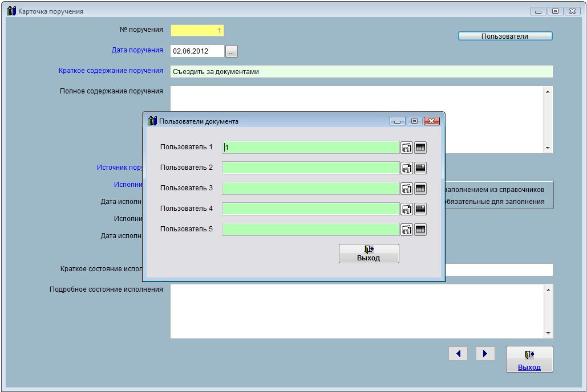
Task: Open the table list for Пользователь 4
Action: pos(420,209)
